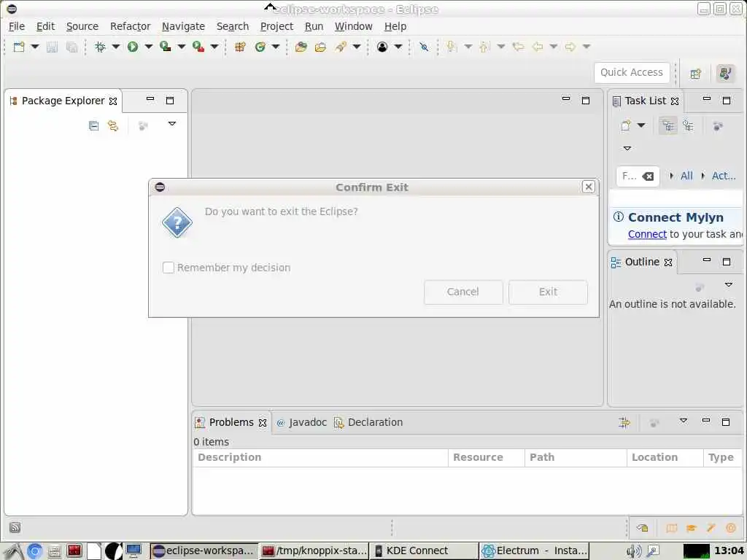Image resolution: width=747 pixels, height=560 pixels.
Task: Tick the Remember my decision checkbox
Action: 169,268
